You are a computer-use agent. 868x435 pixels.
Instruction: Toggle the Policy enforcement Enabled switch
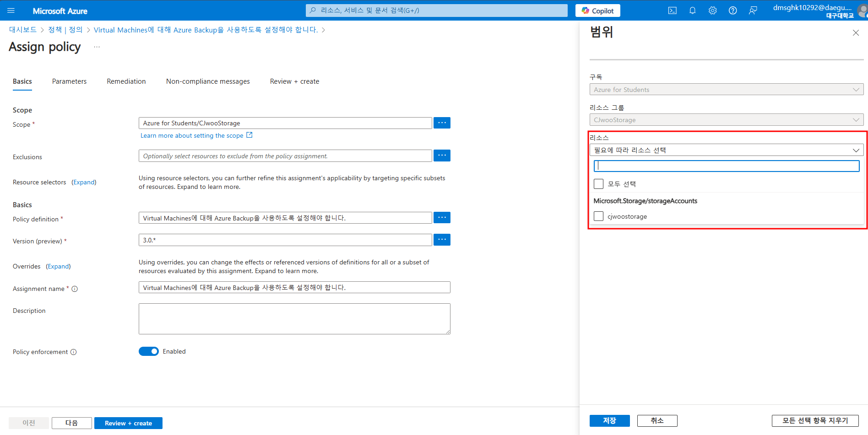[x=149, y=351]
